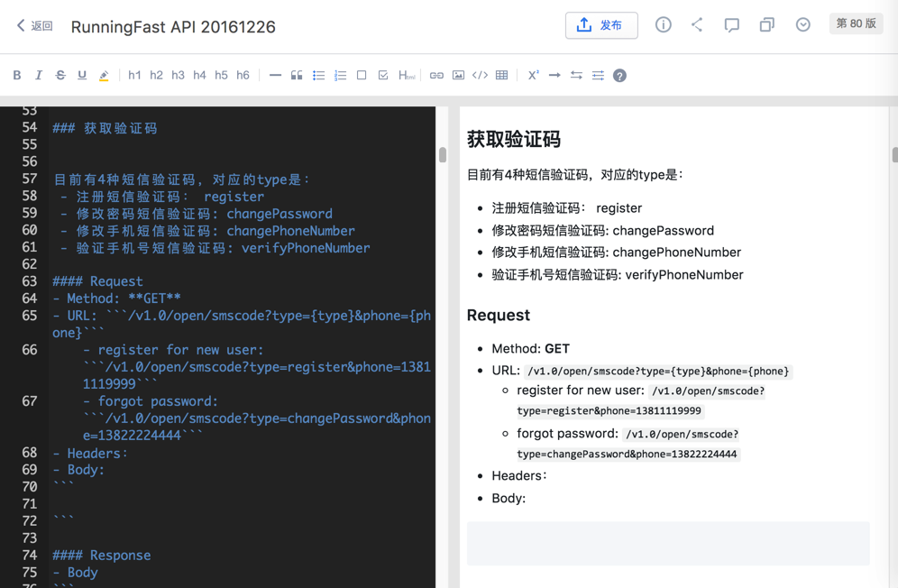Screen dimensions: 898x588
Task: Click preview bullet '修改密码短信验证码: changePassword'
Action: 602,230
